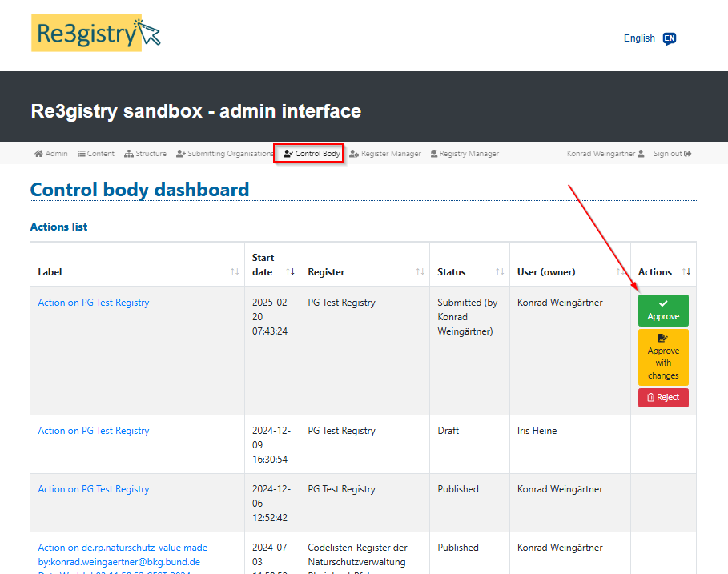
Task: Click the user profile icon beside Konrad Weingärtner
Action: click(x=641, y=154)
